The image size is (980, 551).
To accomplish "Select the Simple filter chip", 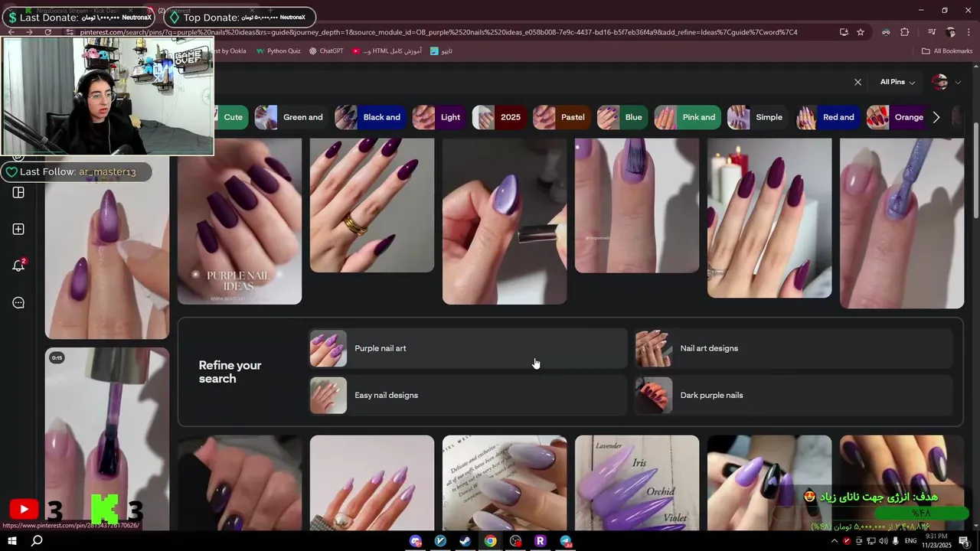I will 758,117.
